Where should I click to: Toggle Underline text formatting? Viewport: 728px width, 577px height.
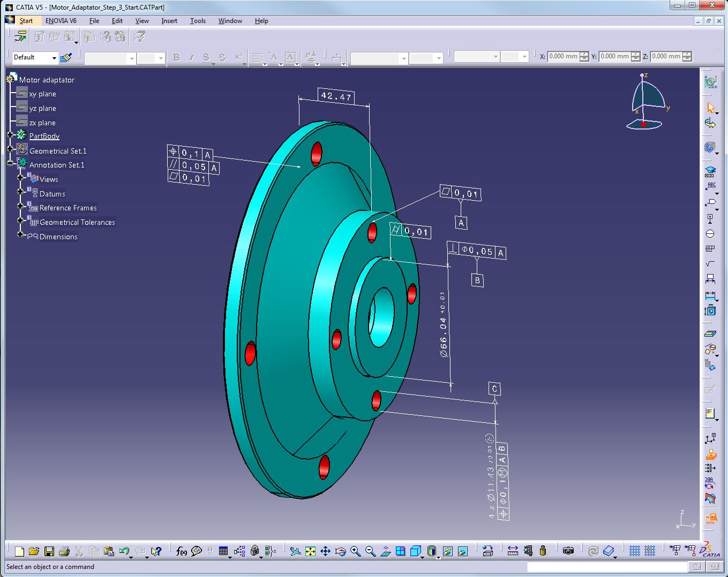(206, 57)
